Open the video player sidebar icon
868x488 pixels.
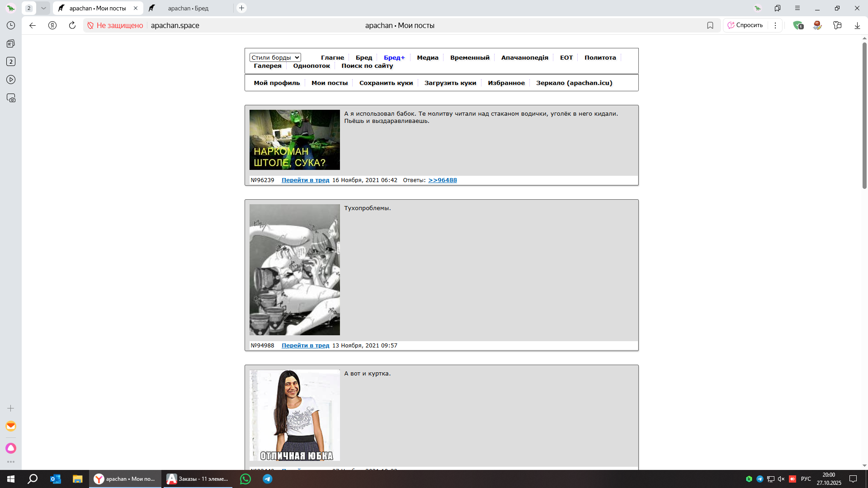click(x=11, y=80)
